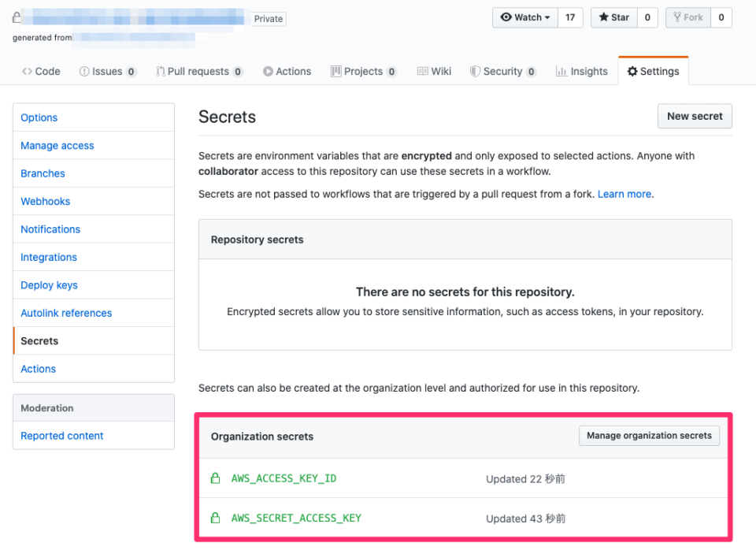Click the blurred repository name link
This screenshot has width=756, height=554.
point(135,17)
